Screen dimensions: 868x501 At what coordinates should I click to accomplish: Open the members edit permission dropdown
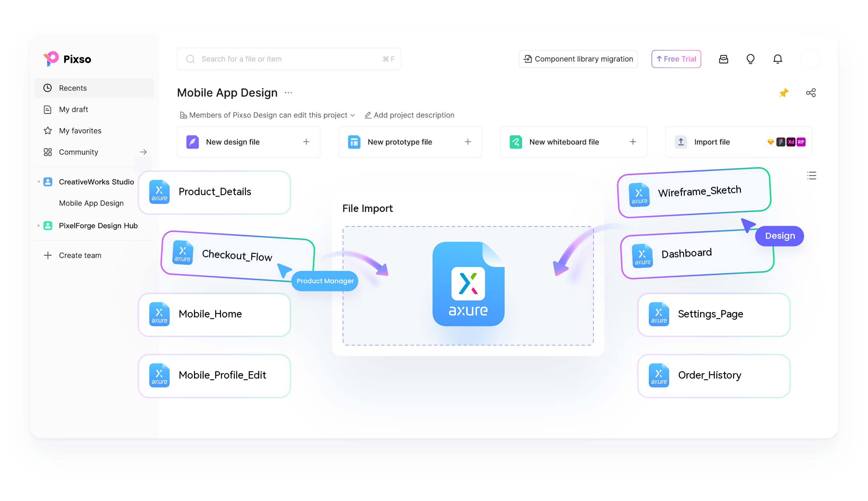tap(267, 115)
